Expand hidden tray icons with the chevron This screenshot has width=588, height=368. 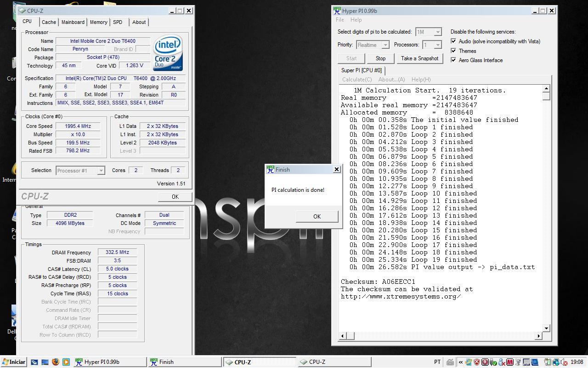pos(461,362)
